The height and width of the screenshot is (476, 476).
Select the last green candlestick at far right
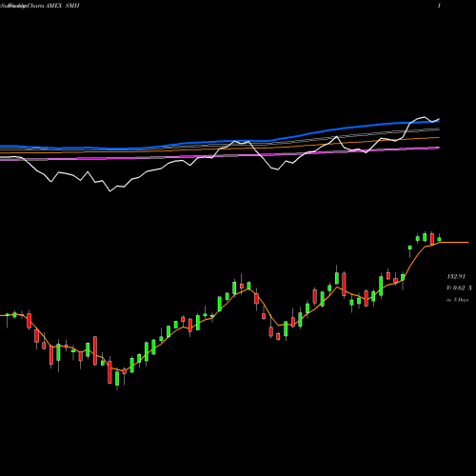pyautogui.click(x=439, y=239)
